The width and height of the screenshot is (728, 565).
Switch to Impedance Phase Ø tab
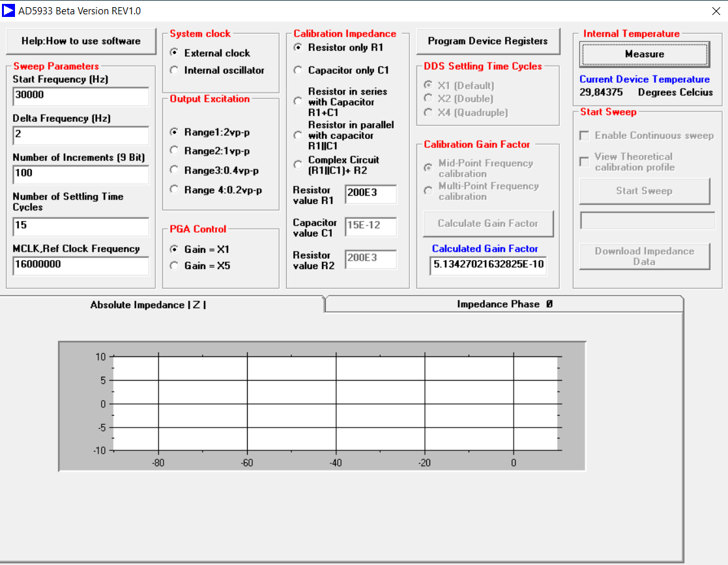pyautogui.click(x=504, y=304)
